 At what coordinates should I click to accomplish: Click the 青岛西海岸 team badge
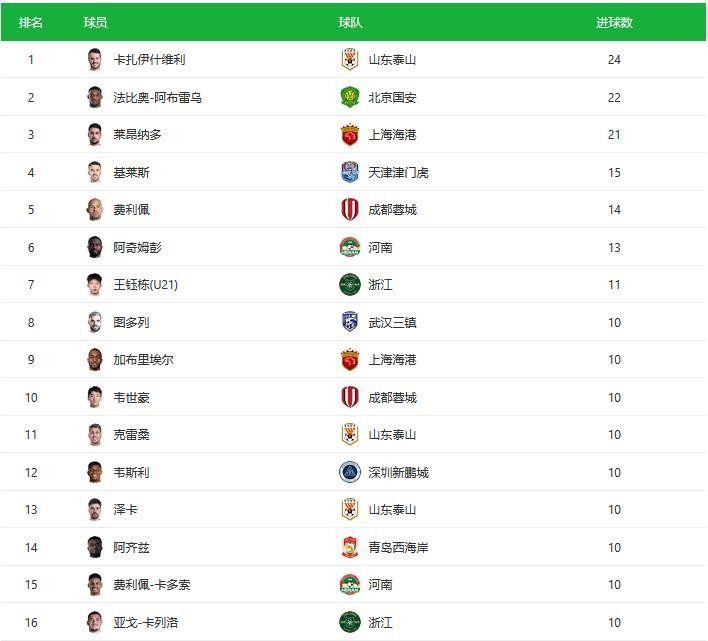[x=349, y=547]
